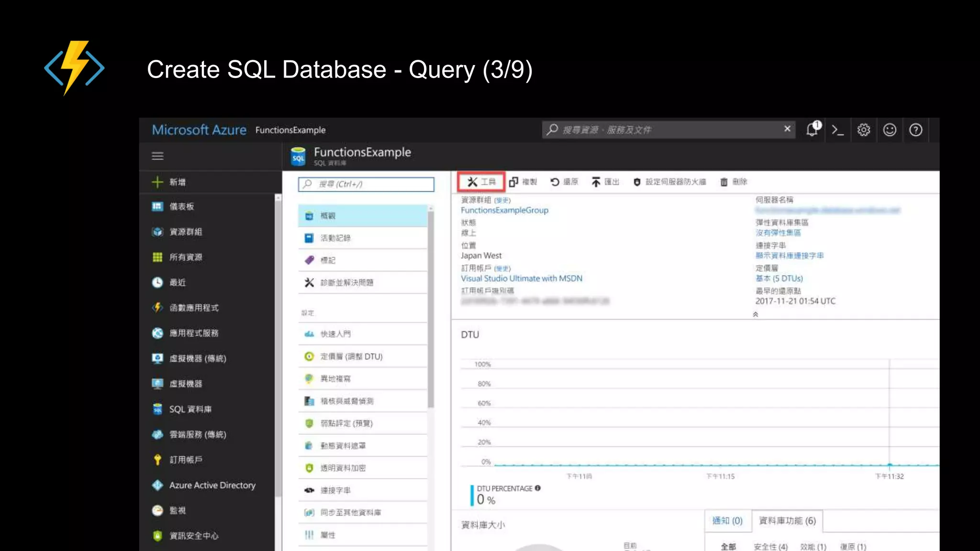Select 安全性 (4) feature filter
980x551 pixels.
click(x=770, y=546)
